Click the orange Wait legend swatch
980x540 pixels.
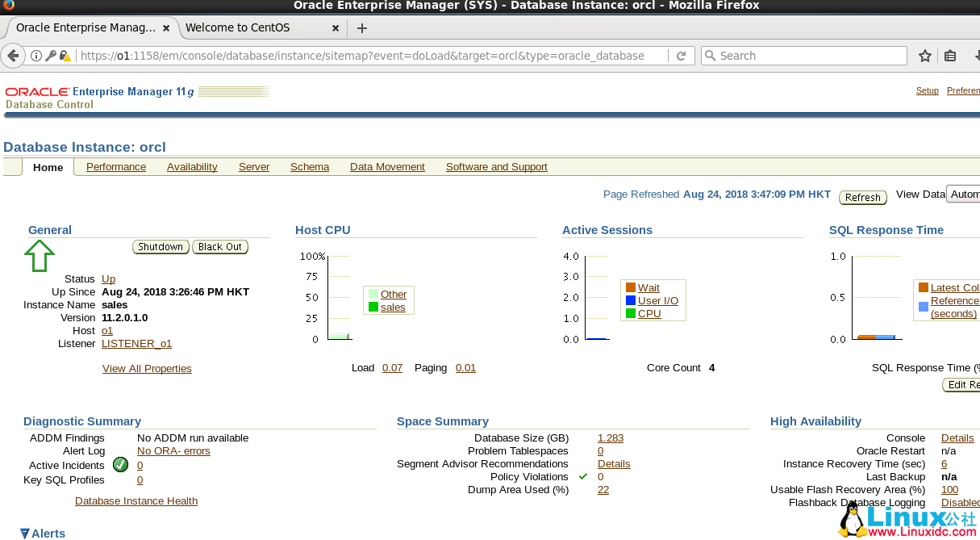(631, 287)
